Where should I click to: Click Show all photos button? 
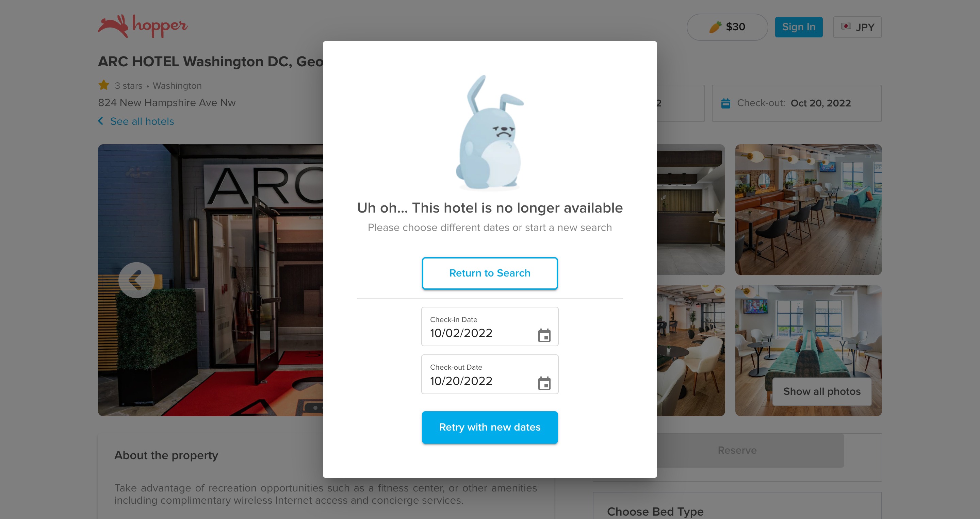tap(822, 391)
